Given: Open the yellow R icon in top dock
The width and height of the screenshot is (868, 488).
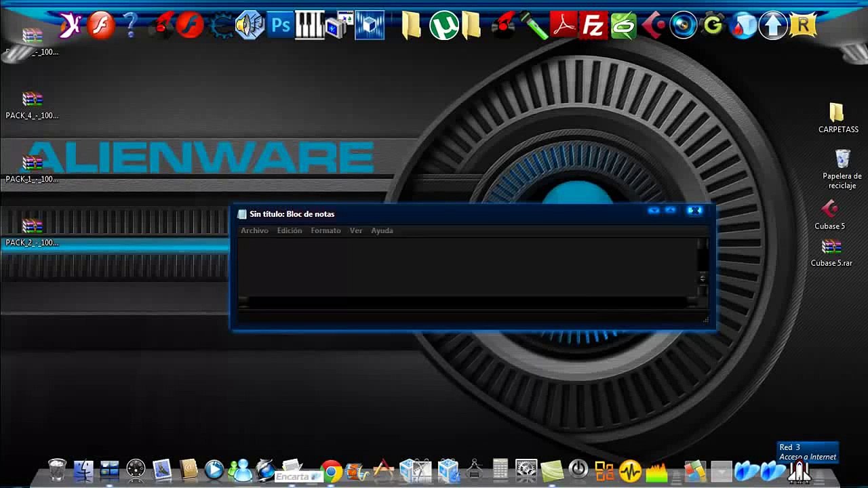Looking at the screenshot, I should click(803, 26).
